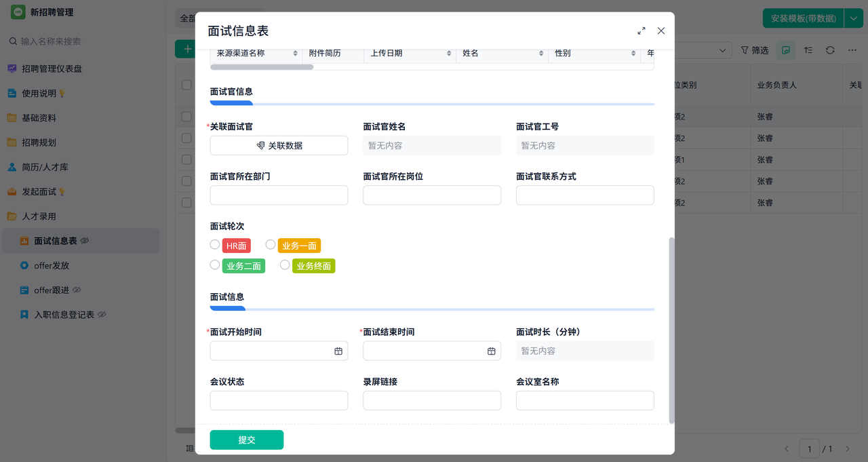Click the 基础资料 folder icon in the sidebar
The height and width of the screenshot is (462, 868).
[x=12, y=117]
